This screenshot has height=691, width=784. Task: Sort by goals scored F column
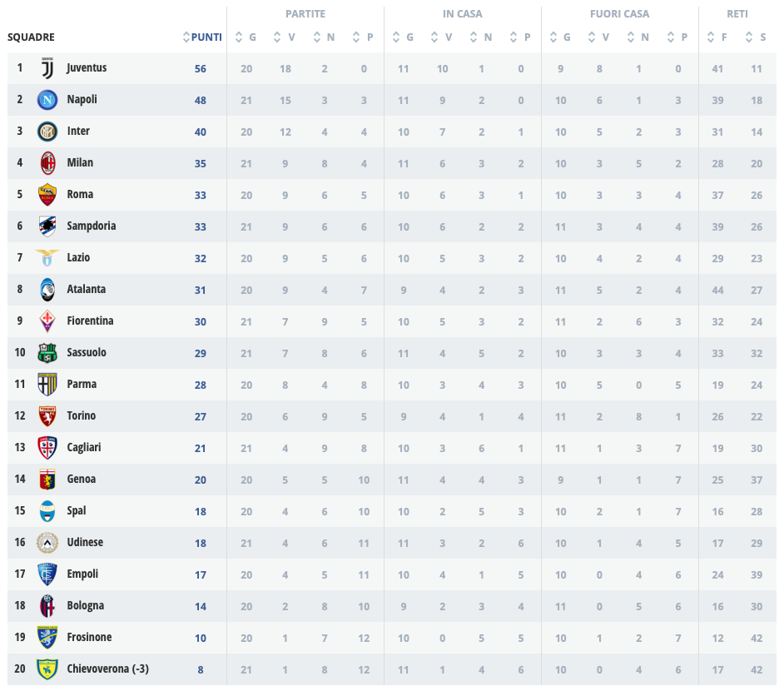pyautogui.click(x=717, y=37)
